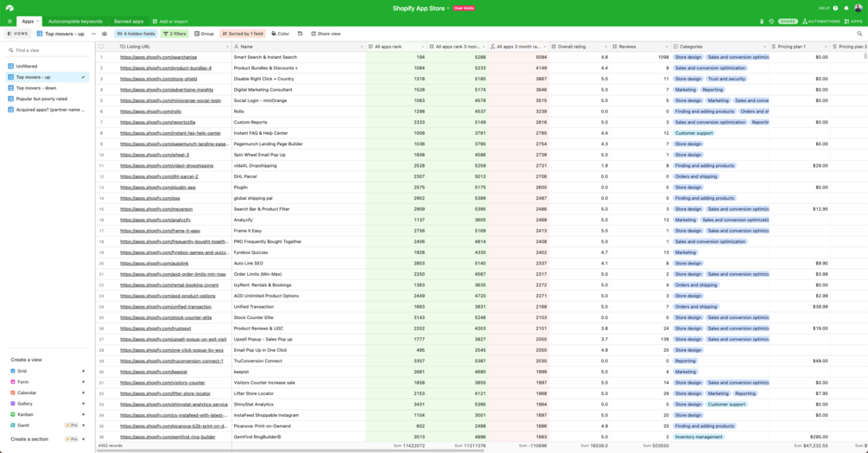The height and width of the screenshot is (453, 868).
Task: Toggle the VIEWS sidebar button
Action: (x=17, y=34)
